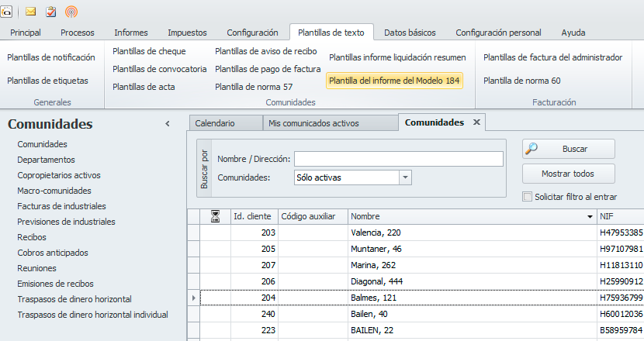Click the Nombre / Dirección input field
The height and width of the screenshot is (341, 644).
[399, 159]
